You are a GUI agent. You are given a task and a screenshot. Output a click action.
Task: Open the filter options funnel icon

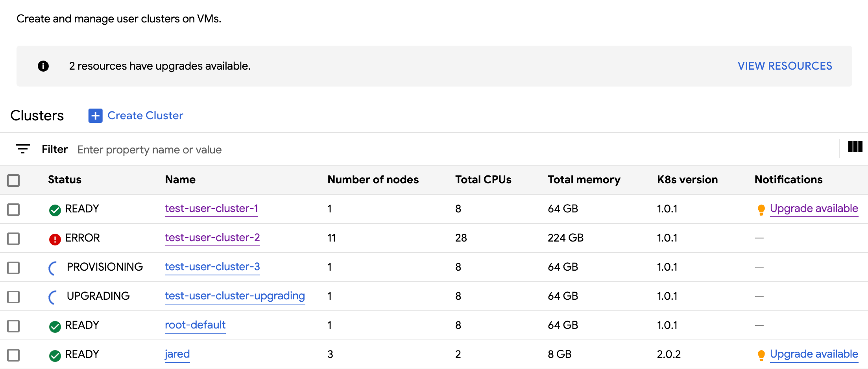22,149
